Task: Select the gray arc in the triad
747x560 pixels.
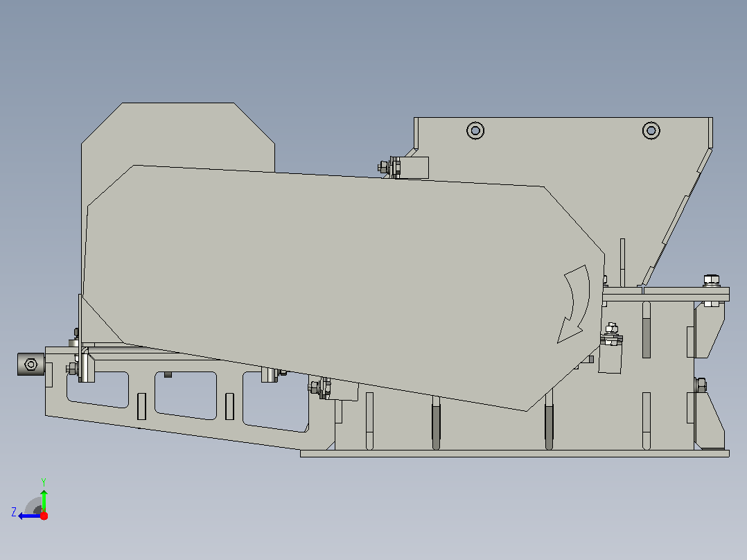Action: pos(33,506)
